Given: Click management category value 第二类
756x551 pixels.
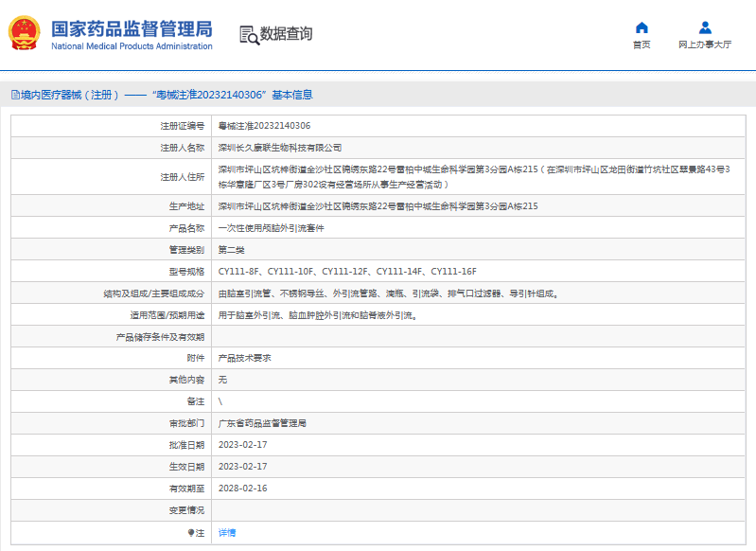Looking at the screenshot, I should [x=232, y=250].
